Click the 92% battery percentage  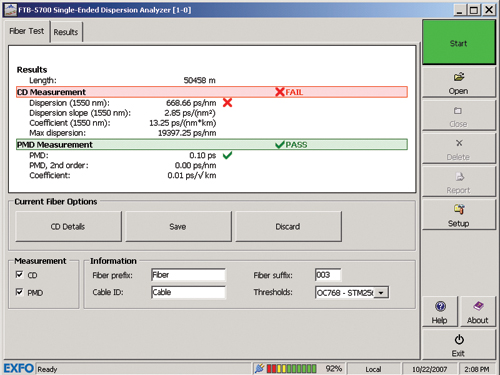(x=334, y=369)
